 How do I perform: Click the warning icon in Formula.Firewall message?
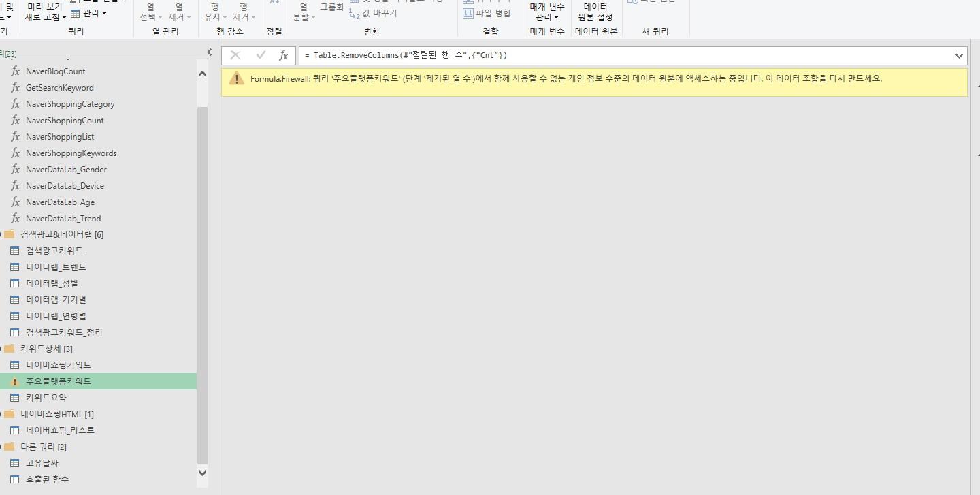pos(236,79)
